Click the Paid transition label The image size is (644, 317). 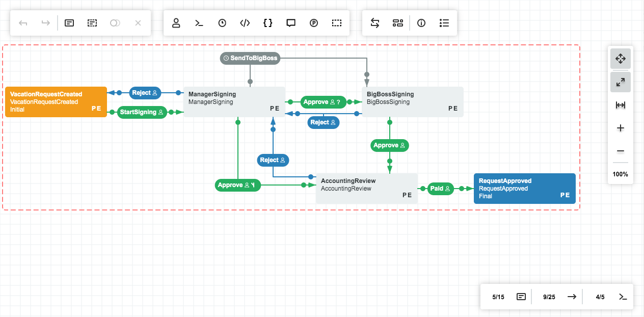pos(441,189)
